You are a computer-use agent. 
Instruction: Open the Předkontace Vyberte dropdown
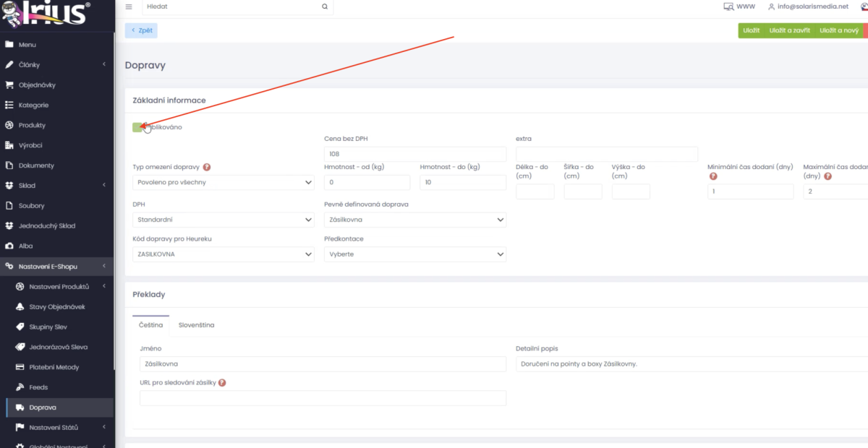(415, 254)
